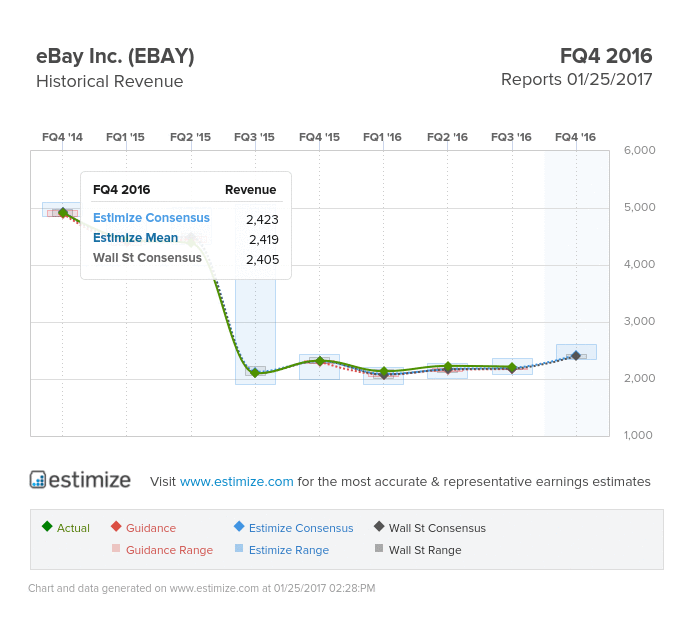This screenshot has width=685, height=620.
Task: Click the FQ4 '16 Estimize range box
Action: pos(576,352)
